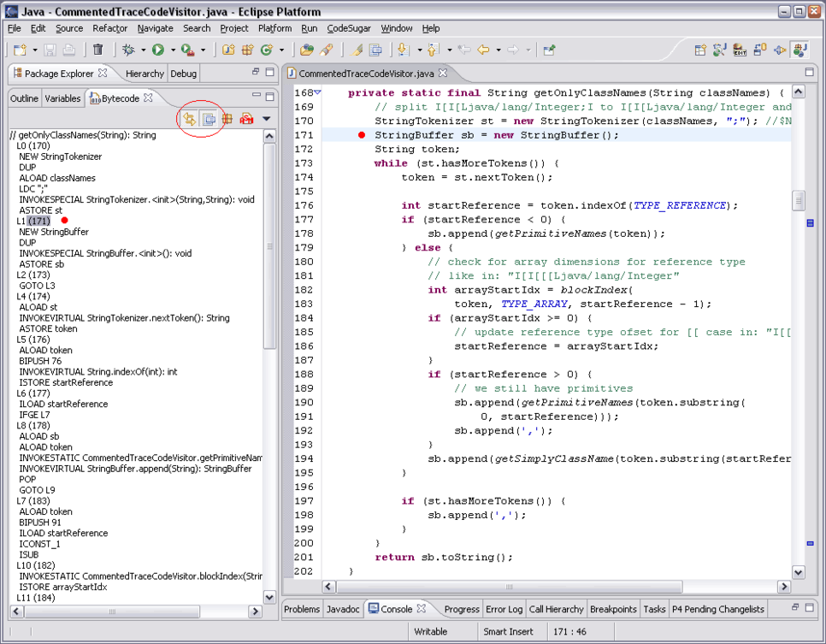Open the Call Hierarchy tab
826x644 pixels.
556,609
